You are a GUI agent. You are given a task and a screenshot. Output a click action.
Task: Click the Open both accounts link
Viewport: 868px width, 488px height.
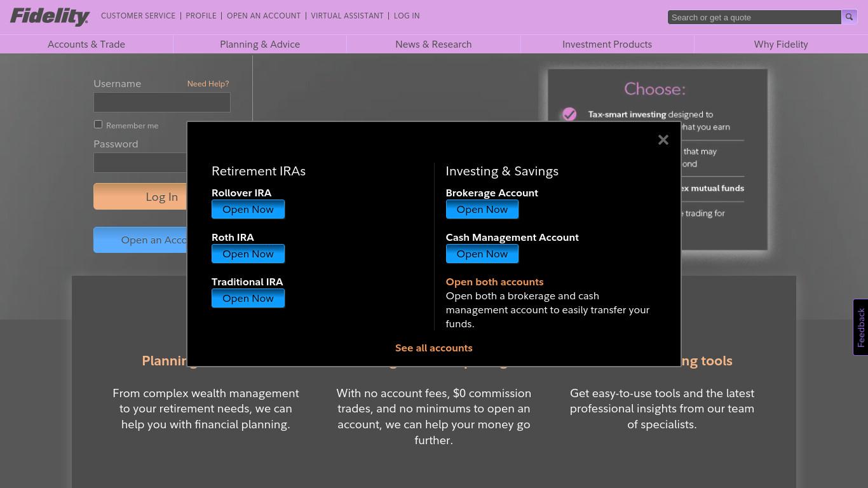(494, 281)
